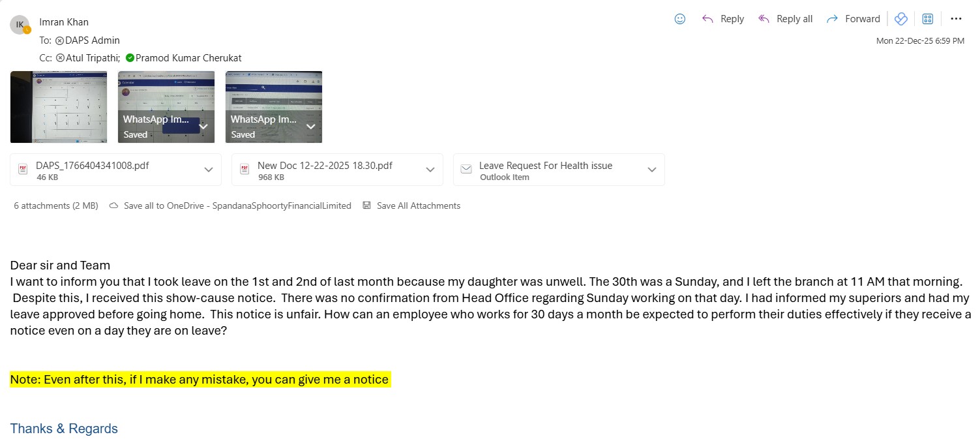The image size is (980, 441).
Task: Click the emoji reaction smiley icon
Action: [679, 19]
